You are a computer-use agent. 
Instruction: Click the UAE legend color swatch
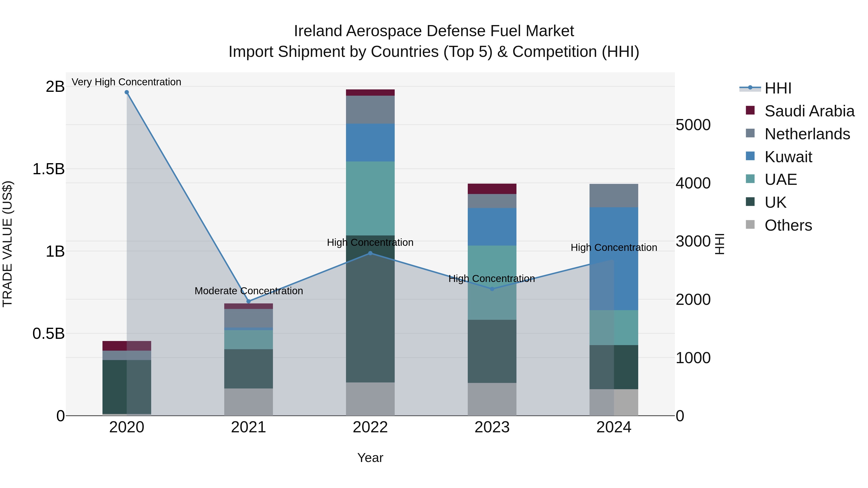(750, 179)
